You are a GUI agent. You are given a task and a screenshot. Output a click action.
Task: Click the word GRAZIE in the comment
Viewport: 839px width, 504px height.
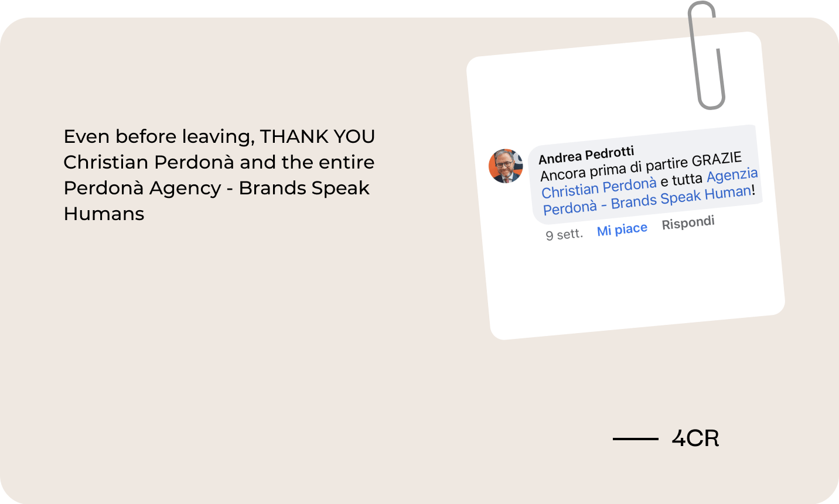click(717, 160)
